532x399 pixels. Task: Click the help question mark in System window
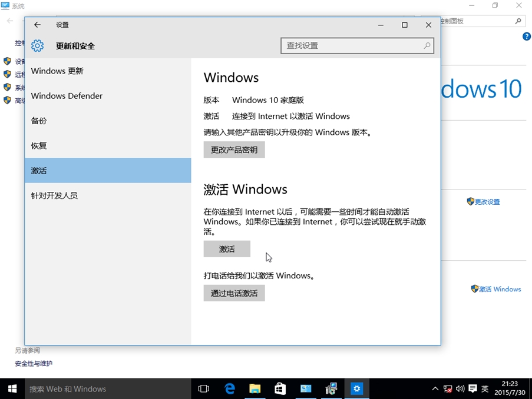pos(527,36)
